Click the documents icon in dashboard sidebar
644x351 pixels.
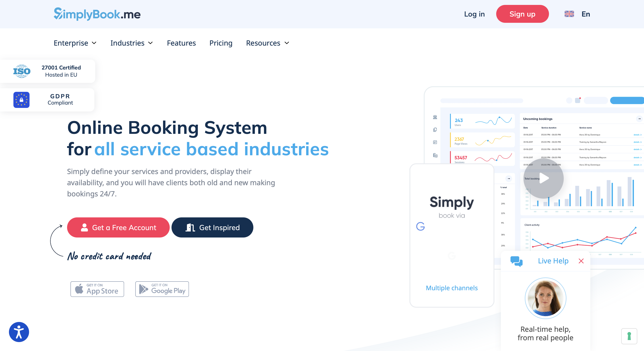tap(435, 130)
